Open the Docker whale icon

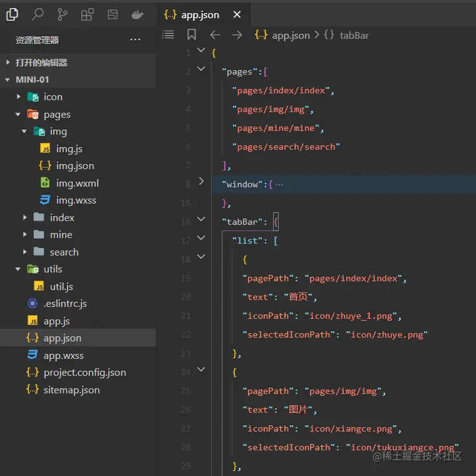tap(137, 14)
